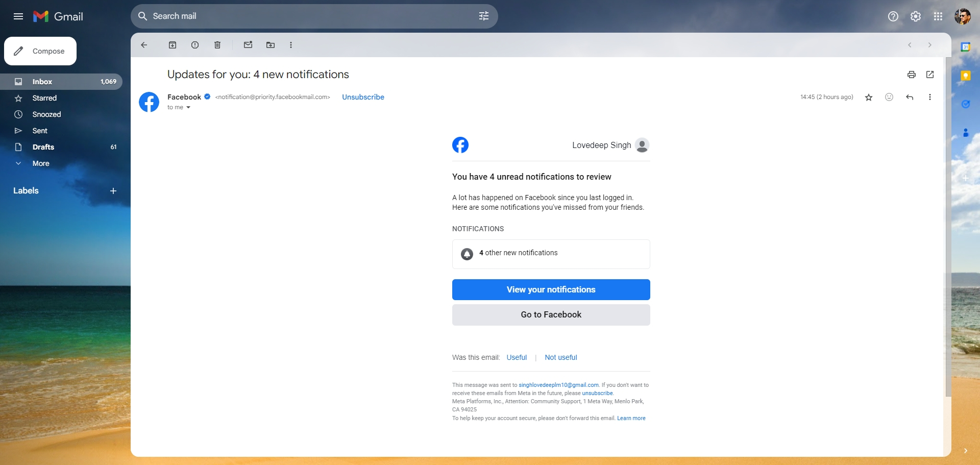This screenshot has height=465, width=980.
Task: Open the Google apps grid
Action: click(x=938, y=16)
